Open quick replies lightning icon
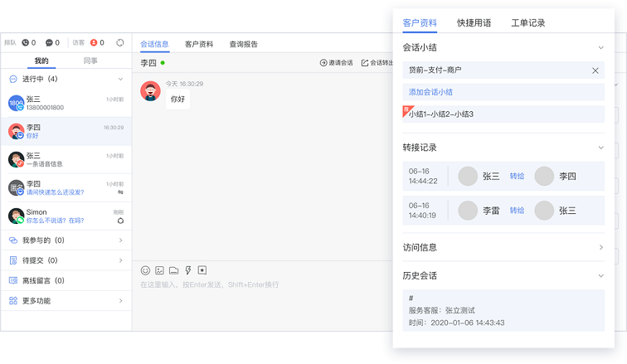The width and height of the screenshot is (627, 364). (188, 270)
